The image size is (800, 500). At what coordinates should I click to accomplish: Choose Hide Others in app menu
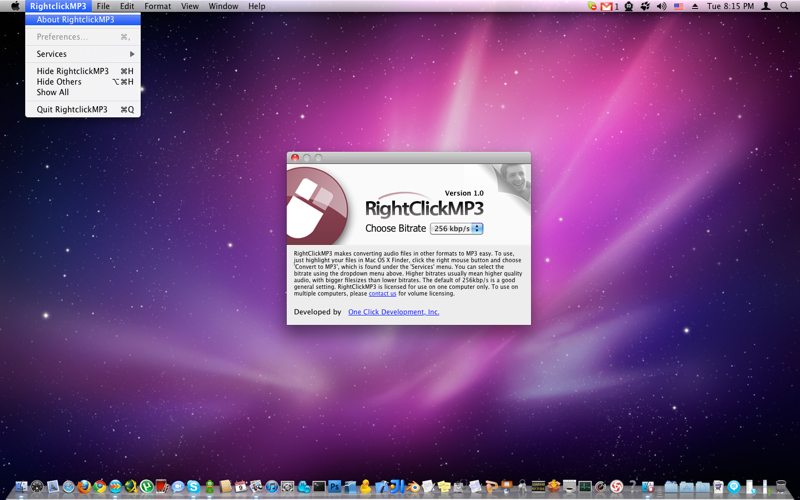pos(83,82)
